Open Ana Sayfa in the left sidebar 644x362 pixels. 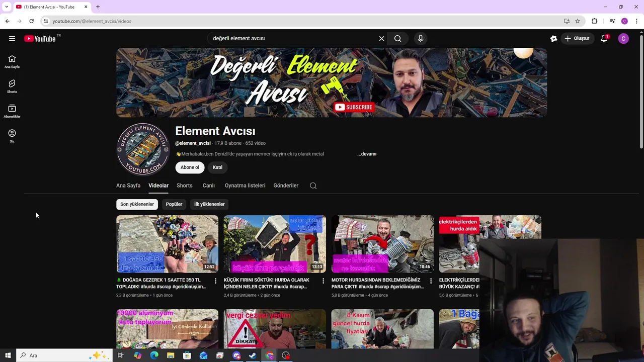(x=12, y=62)
